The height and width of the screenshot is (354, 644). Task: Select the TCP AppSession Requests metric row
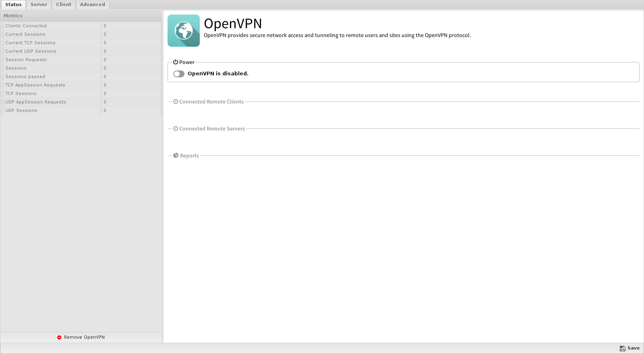(81, 85)
